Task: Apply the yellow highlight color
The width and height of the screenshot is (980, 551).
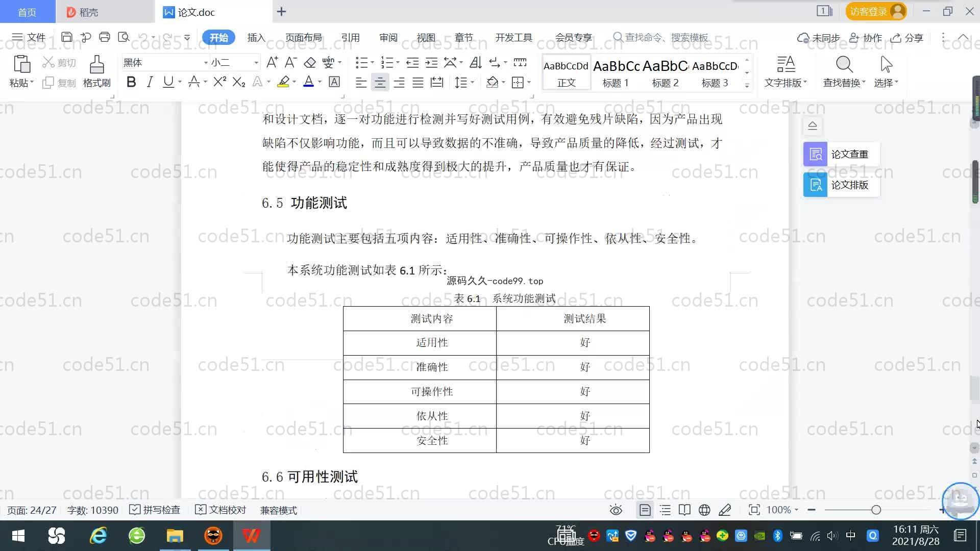Action: [283, 82]
